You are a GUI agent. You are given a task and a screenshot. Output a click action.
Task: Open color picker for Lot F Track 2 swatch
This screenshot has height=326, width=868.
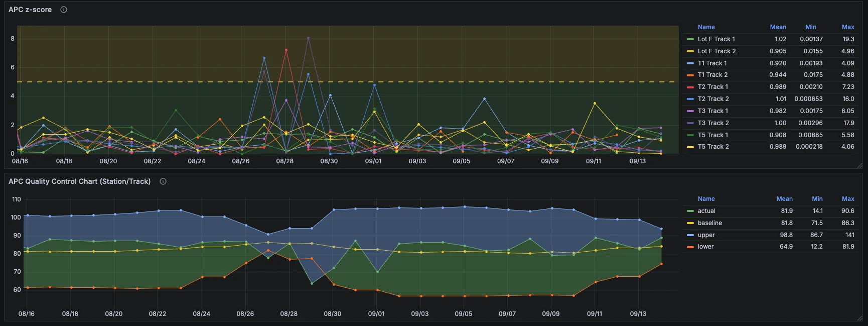[690, 51]
